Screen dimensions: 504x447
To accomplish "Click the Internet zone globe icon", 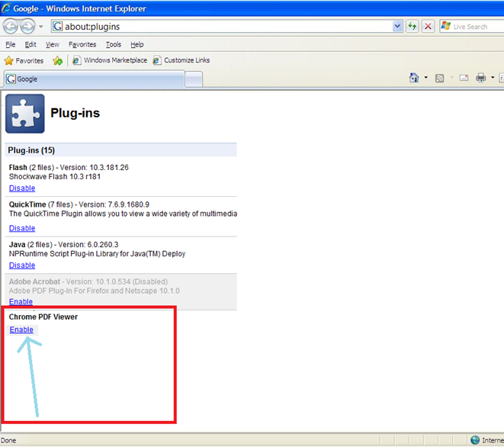I will [475, 440].
